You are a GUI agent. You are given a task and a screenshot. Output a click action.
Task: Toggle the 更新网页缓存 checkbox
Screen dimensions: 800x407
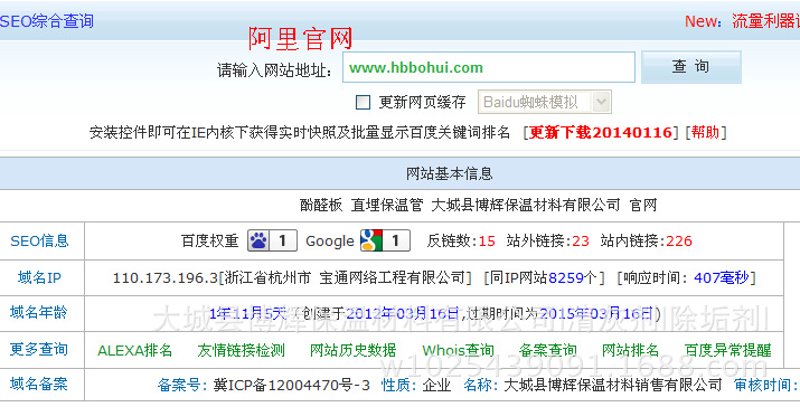pyautogui.click(x=363, y=103)
